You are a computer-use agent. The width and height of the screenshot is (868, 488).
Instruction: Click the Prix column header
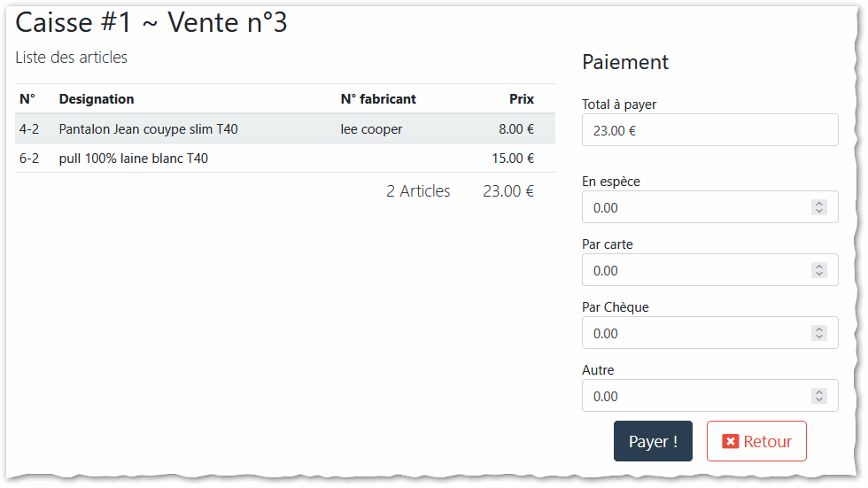click(x=522, y=99)
